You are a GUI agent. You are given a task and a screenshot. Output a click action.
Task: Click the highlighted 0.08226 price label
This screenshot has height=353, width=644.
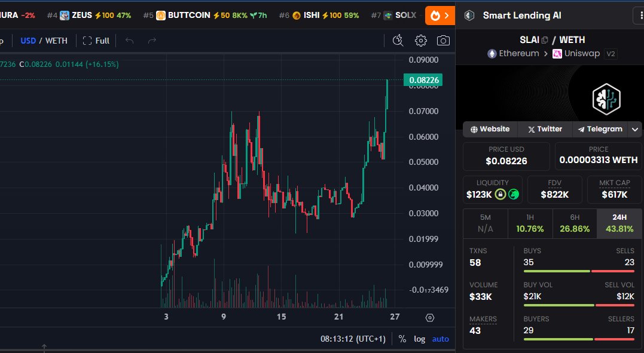click(x=422, y=78)
